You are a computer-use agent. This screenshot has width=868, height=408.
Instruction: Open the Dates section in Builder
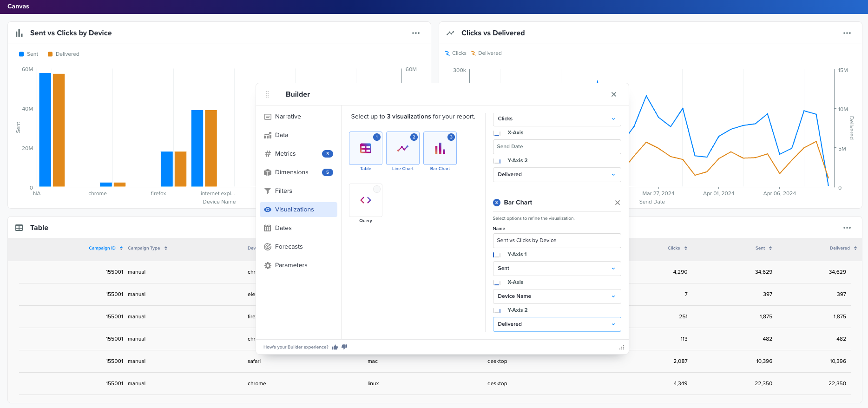point(298,228)
